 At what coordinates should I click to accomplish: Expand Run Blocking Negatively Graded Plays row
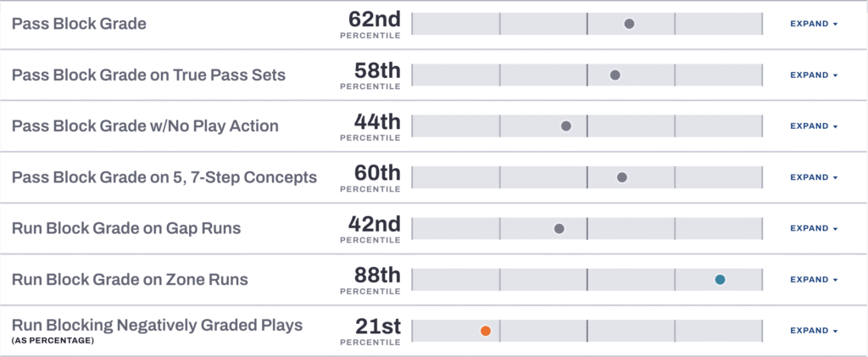point(813,331)
